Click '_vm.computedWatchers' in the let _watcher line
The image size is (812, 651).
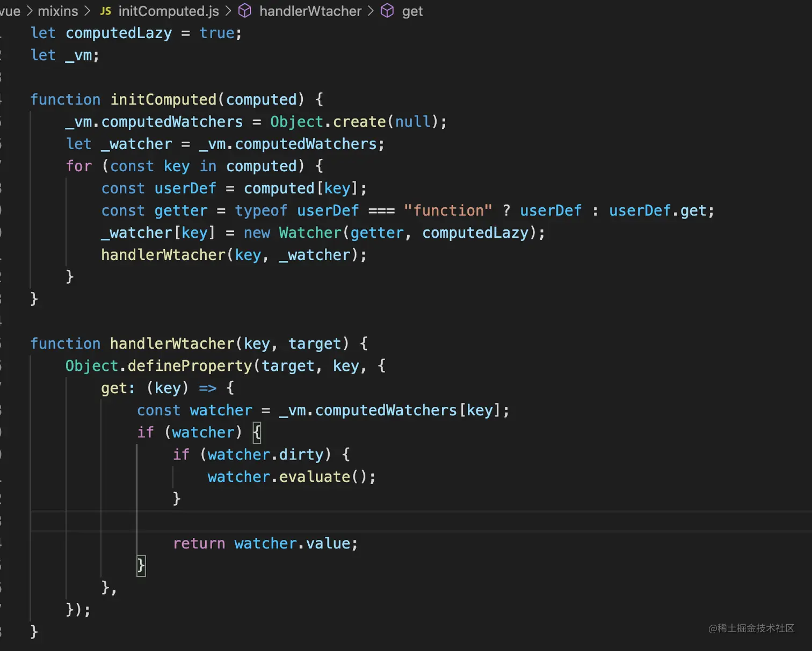coord(288,144)
